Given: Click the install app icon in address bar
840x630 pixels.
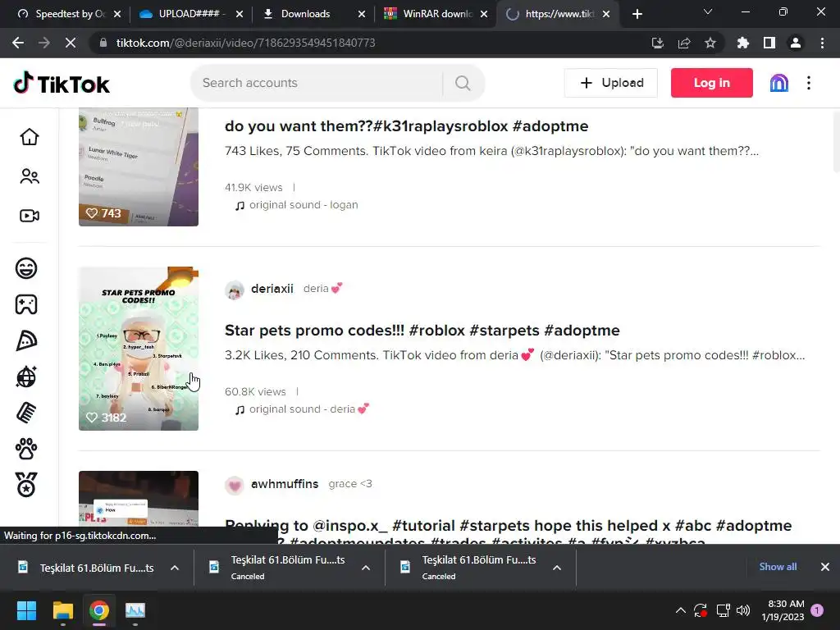Looking at the screenshot, I should (658, 43).
